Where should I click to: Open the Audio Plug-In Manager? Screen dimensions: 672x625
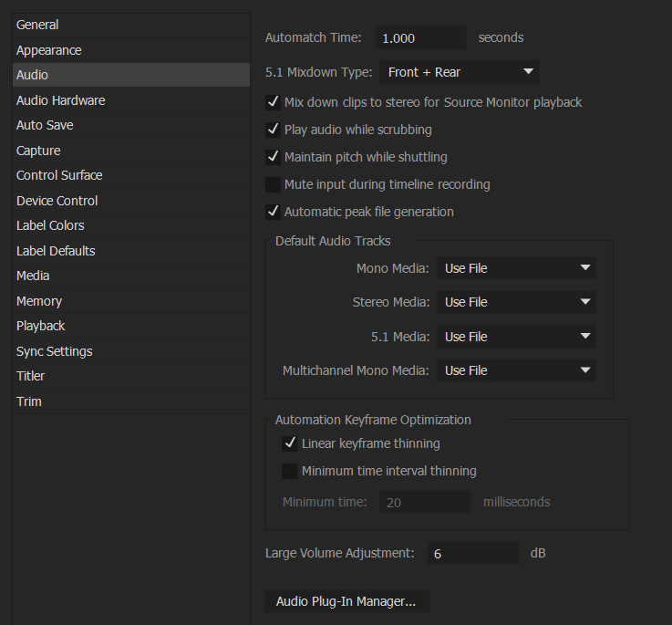[346, 601]
